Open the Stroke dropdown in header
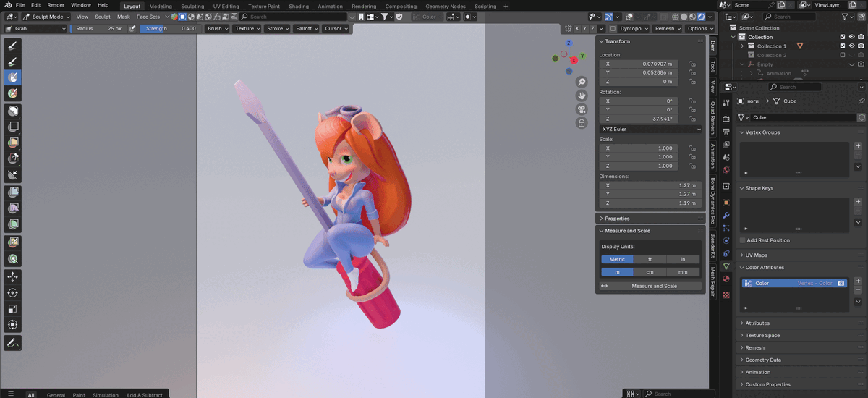The width and height of the screenshot is (868, 398). pyautogui.click(x=277, y=28)
